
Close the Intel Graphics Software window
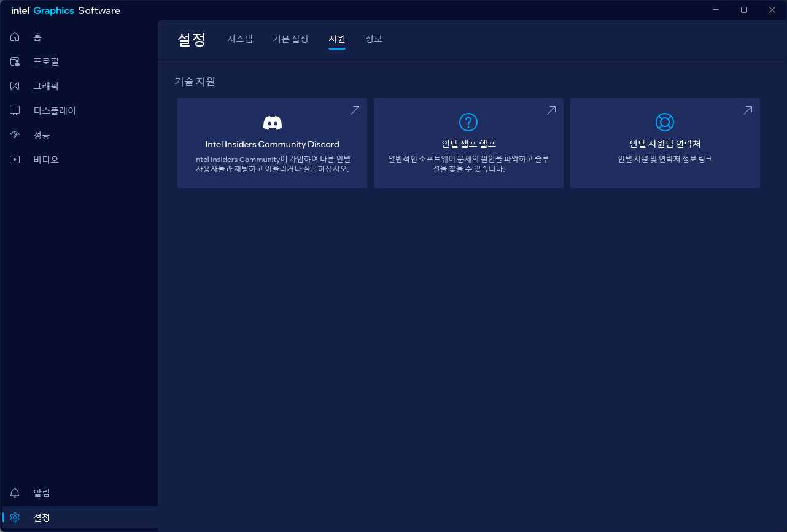[772, 10]
